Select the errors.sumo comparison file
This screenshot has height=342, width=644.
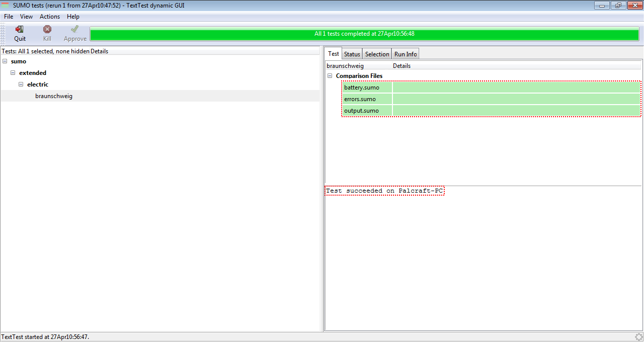click(360, 99)
